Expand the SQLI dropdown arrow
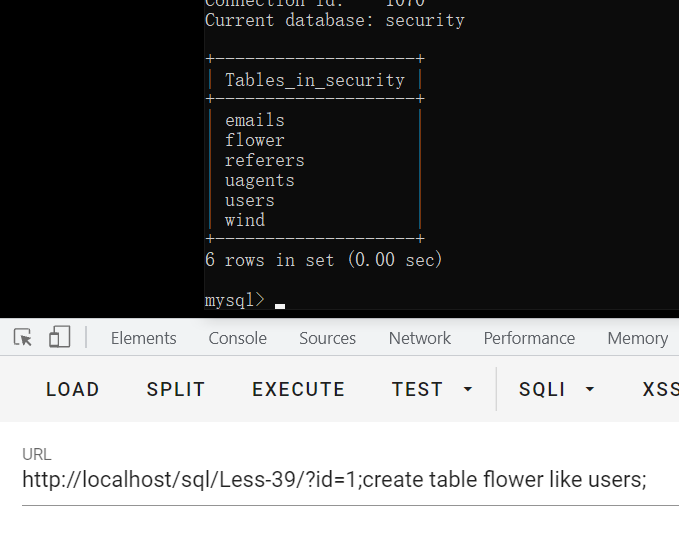 click(590, 389)
